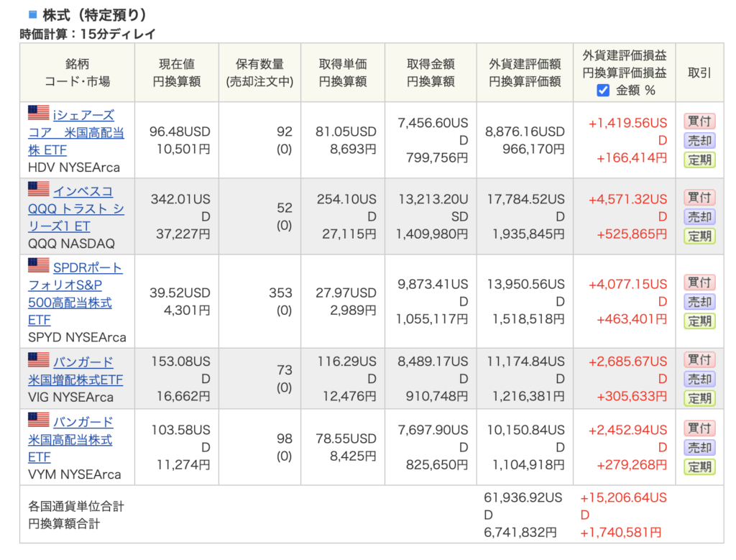Click the VIG valuation 1,216,381円
Image resolution: width=736 pixels, height=560 pixels.
pos(528,397)
